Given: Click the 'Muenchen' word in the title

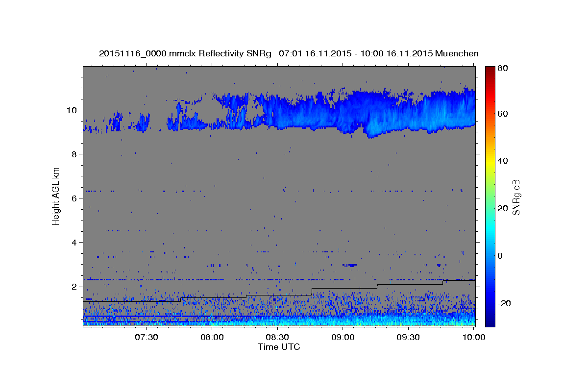Looking at the screenshot, I should tap(456, 53).
